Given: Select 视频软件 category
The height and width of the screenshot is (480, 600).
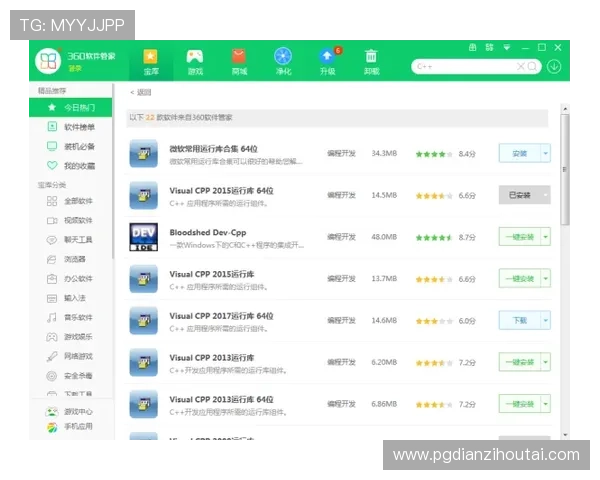Looking at the screenshot, I should (70, 220).
